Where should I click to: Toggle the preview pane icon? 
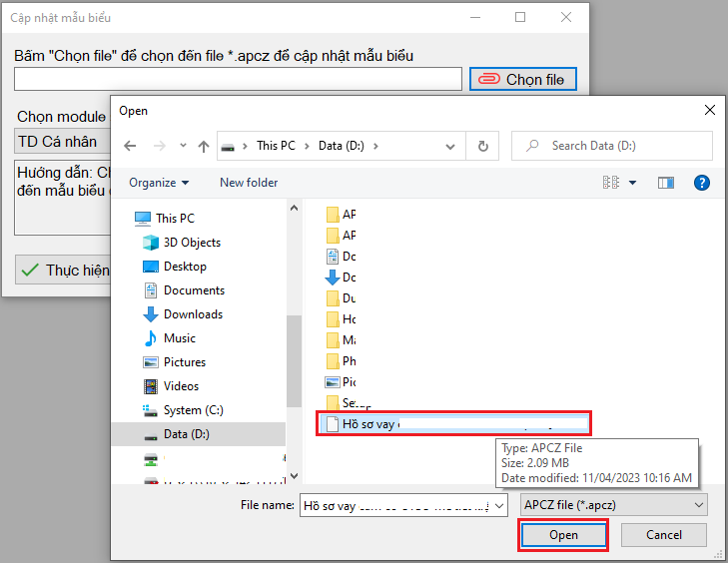[666, 183]
